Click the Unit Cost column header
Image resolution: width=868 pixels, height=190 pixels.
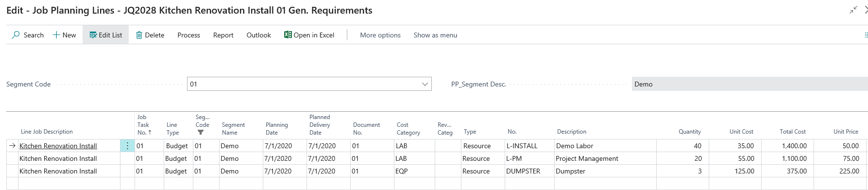coord(741,132)
